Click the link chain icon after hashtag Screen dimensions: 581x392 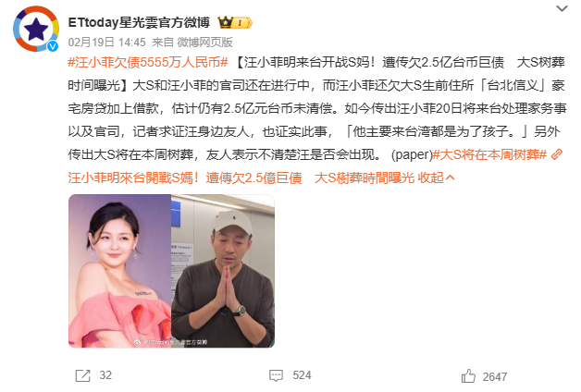(557, 154)
